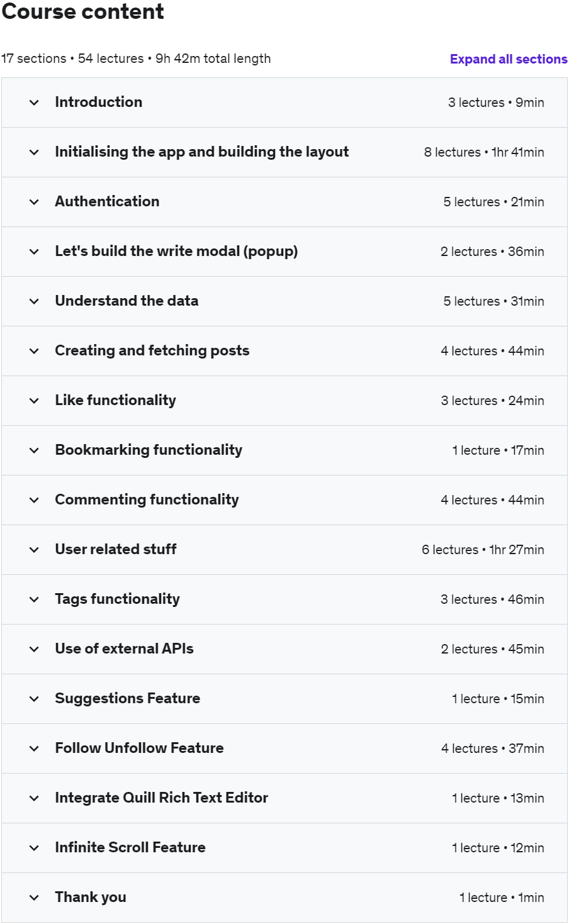Click 'Expand all sections' link

tap(509, 59)
